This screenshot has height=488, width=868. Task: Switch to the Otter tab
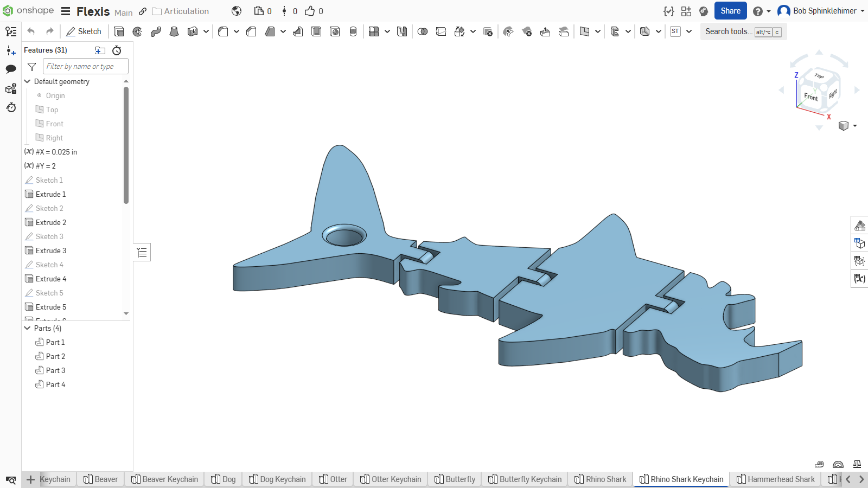coord(333,479)
